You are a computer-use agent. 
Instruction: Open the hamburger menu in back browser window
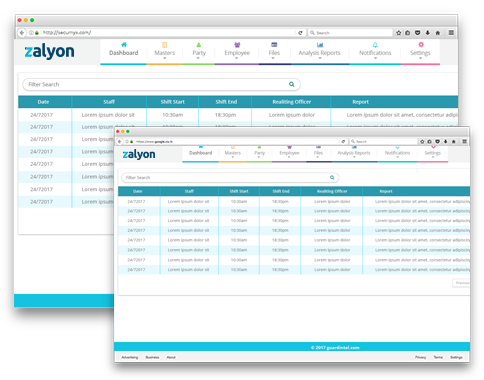(451, 33)
